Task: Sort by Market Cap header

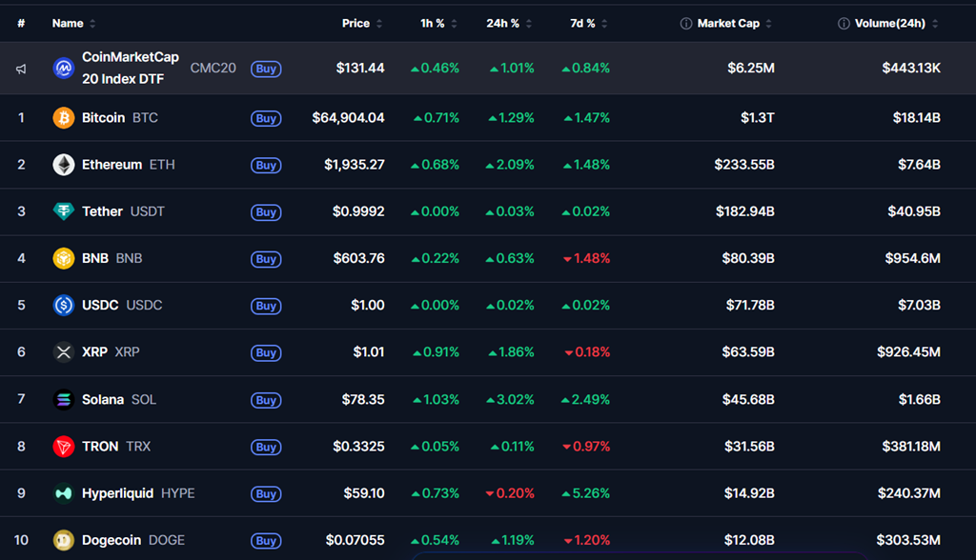Action: point(735,24)
